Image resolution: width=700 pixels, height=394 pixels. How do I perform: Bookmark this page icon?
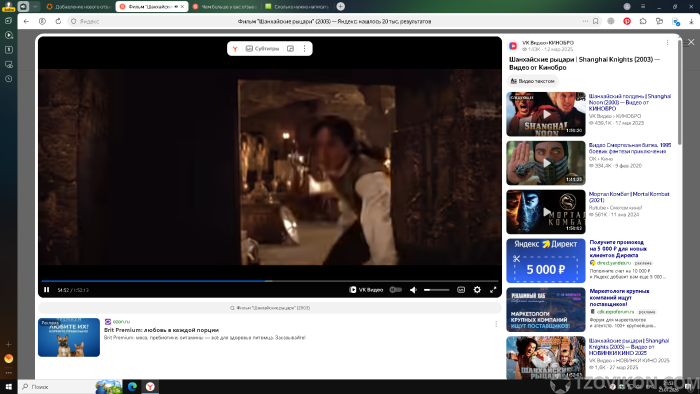pos(596,21)
